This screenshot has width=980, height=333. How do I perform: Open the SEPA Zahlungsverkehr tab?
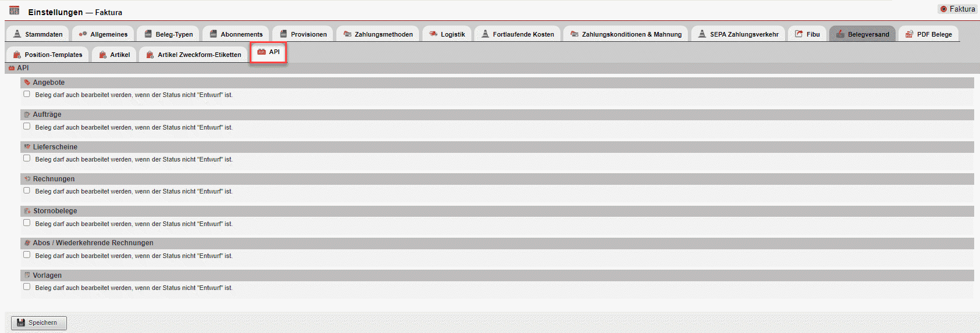738,34
